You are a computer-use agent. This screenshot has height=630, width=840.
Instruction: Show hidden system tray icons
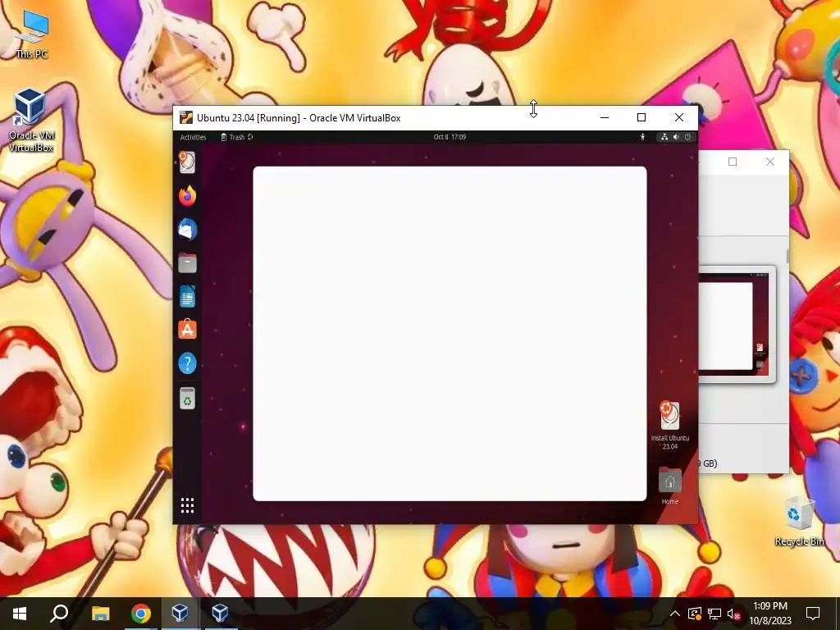click(675, 614)
